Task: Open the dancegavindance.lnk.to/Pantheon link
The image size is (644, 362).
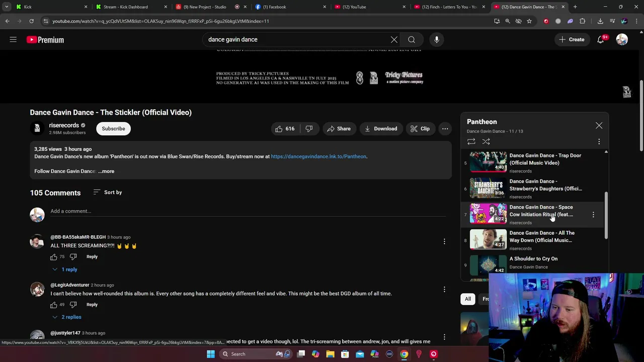Action: click(318, 156)
